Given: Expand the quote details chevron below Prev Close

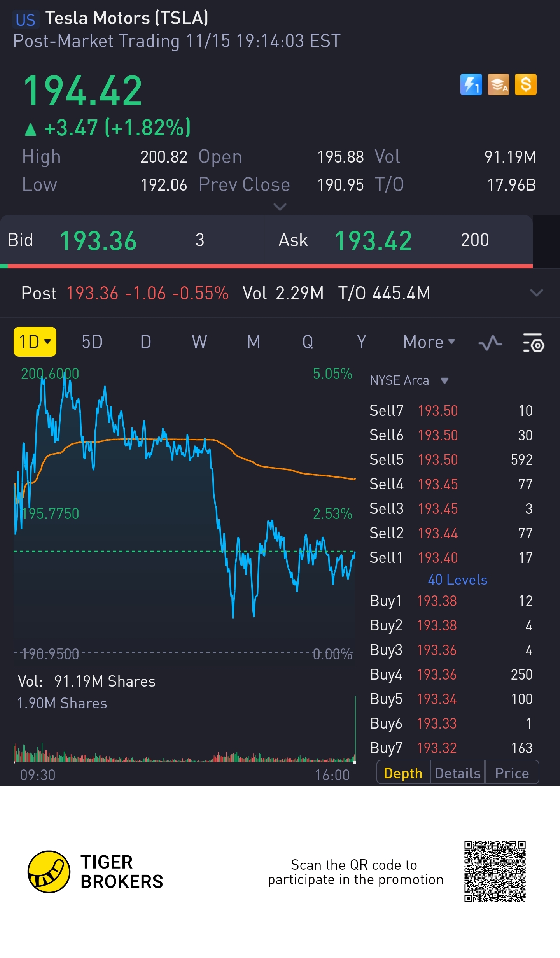Looking at the screenshot, I should coord(280,207).
